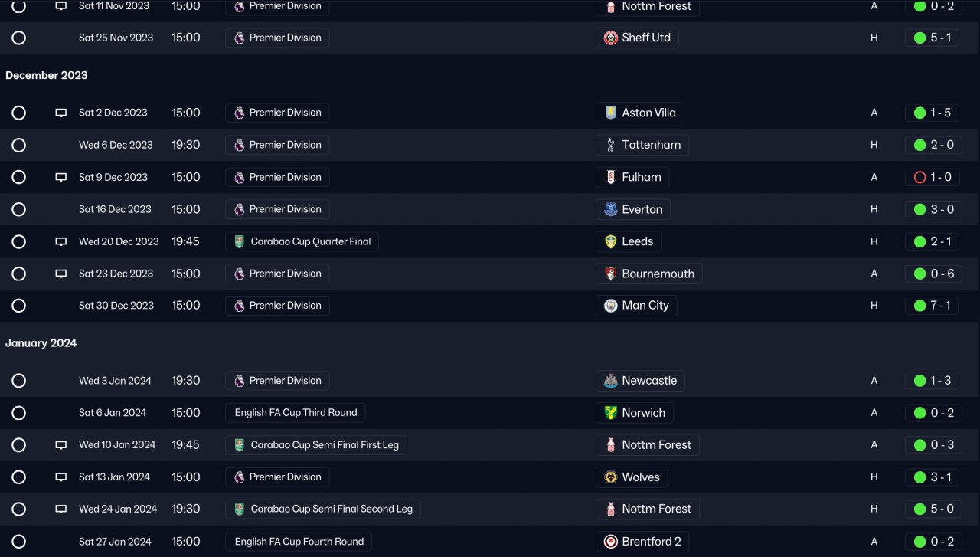Open English FA Cup Fourth Round competition
The height and width of the screenshot is (557, 980).
(299, 542)
